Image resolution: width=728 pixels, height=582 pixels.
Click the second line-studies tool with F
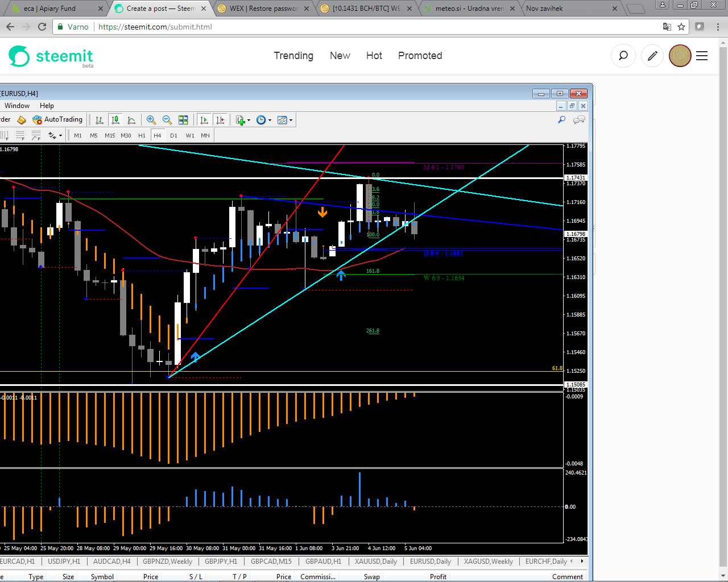point(20,135)
